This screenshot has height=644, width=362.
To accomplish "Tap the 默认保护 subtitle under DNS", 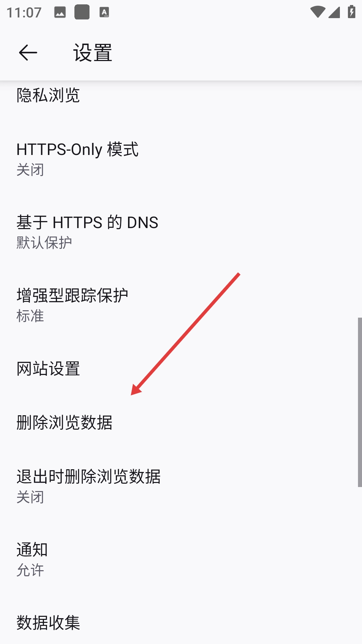I will tap(44, 243).
